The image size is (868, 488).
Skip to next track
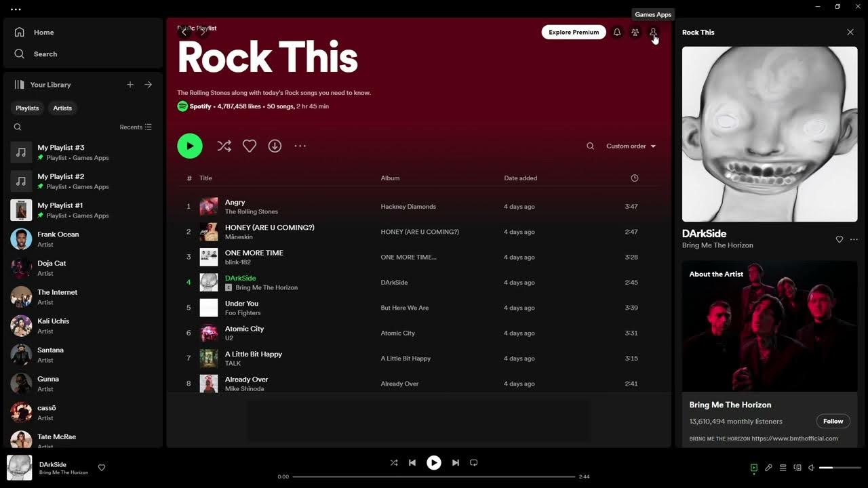456,463
